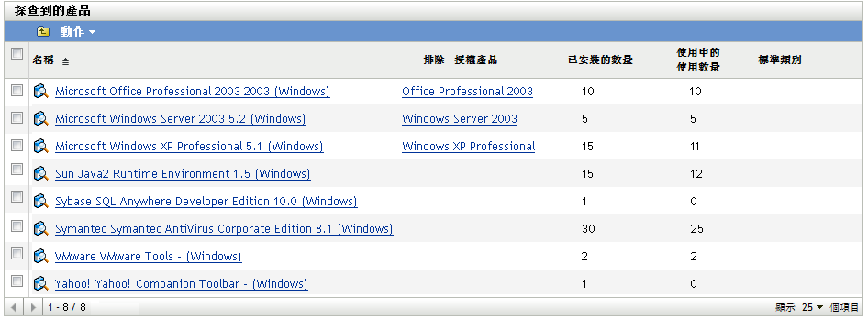Check the Symantec AntiVirus row checkbox
This screenshot has width=868, height=330.
pos(17,225)
